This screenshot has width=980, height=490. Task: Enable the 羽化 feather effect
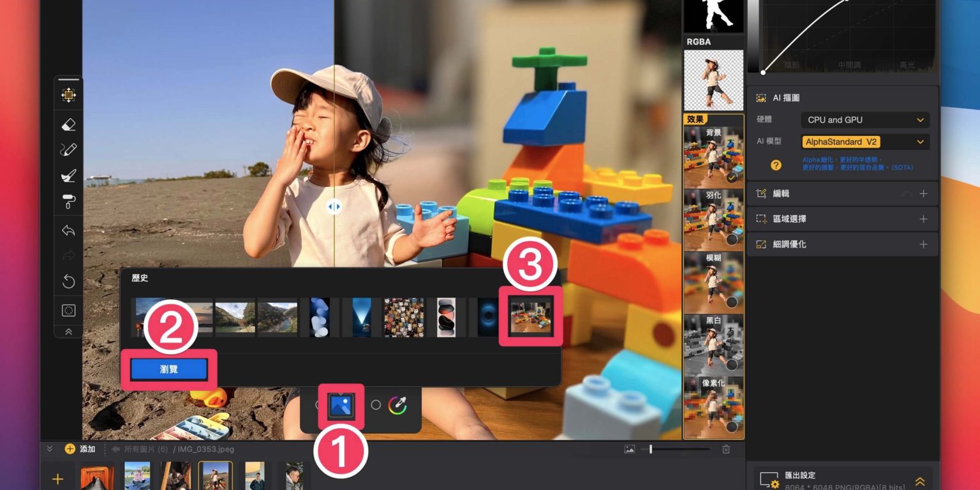coord(731,240)
